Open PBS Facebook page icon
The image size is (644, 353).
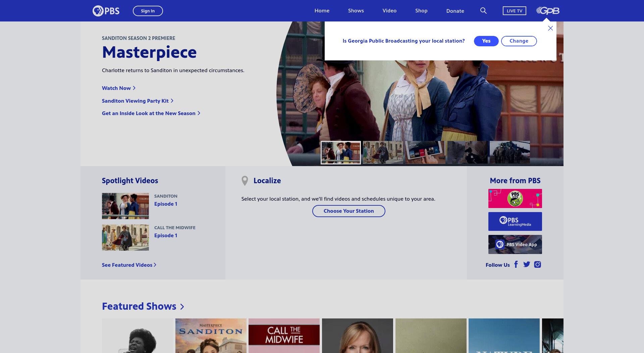[516, 264]
